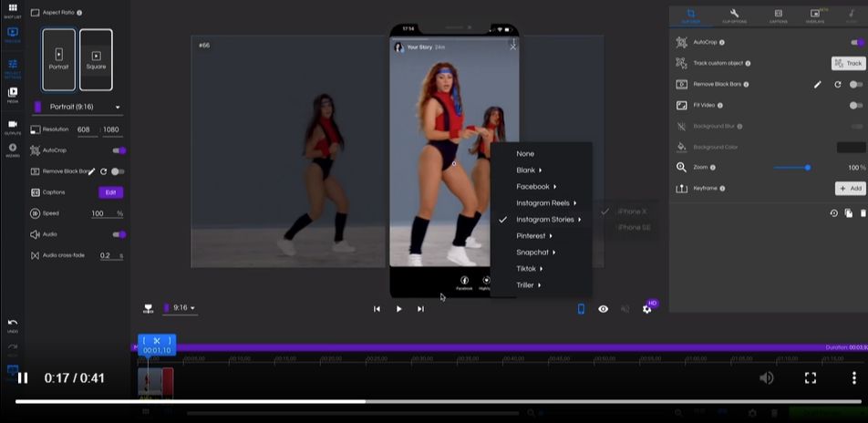868x423 pixels.
Task: Click Aspect Ratio info icon
Action: 79,12
